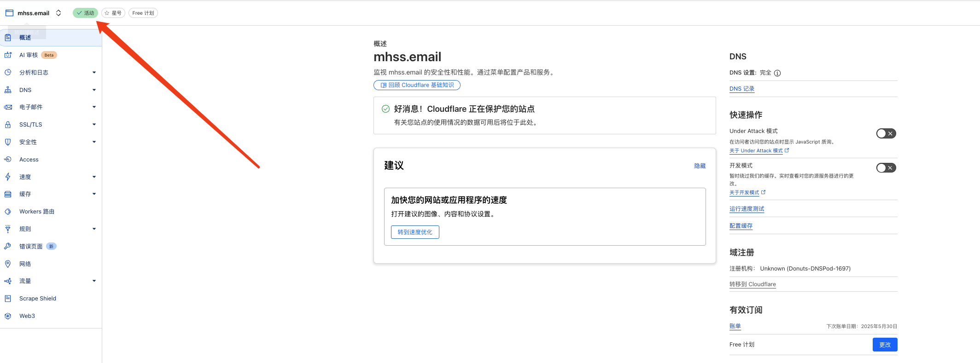Image resolution: width=980 pixels, height=363 pixels.
Task: Click 回顾 Cloudflare 基础知识 button
Action: tap(417, 85)
